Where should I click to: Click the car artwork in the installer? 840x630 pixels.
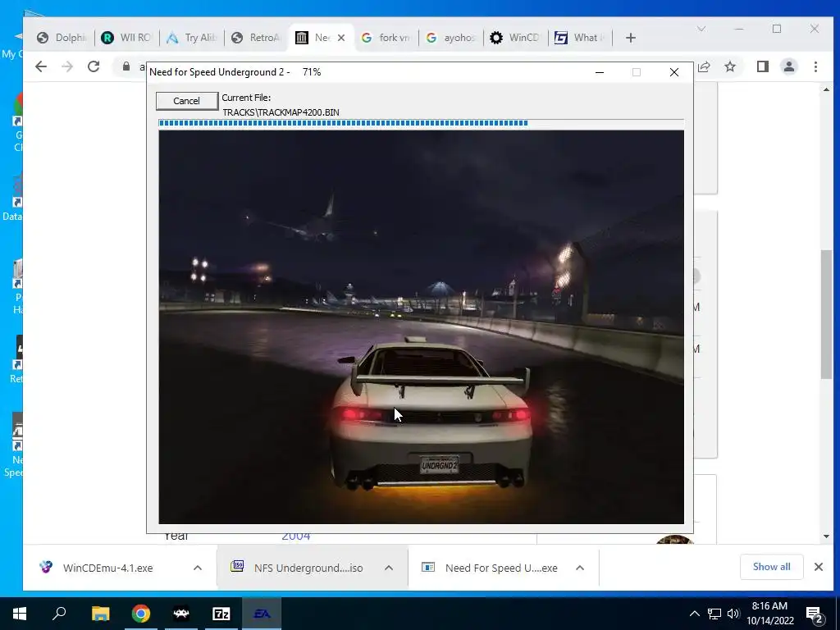point(421,326)
